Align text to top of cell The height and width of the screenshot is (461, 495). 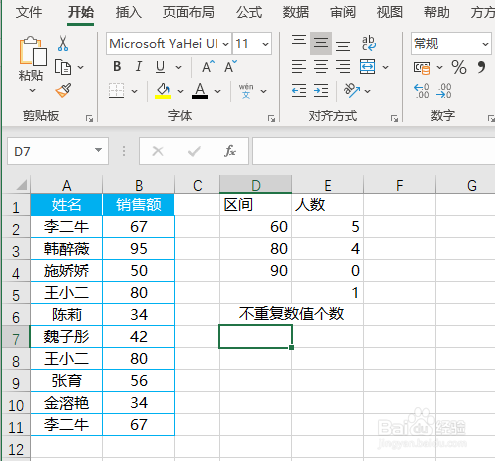pyautogui.click(x=299, y=41)
